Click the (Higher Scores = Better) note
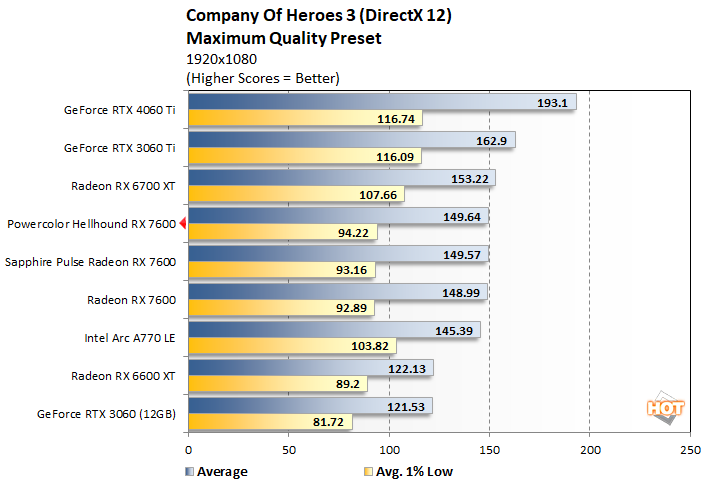708x480 pixels. click(x=263, y=78)
